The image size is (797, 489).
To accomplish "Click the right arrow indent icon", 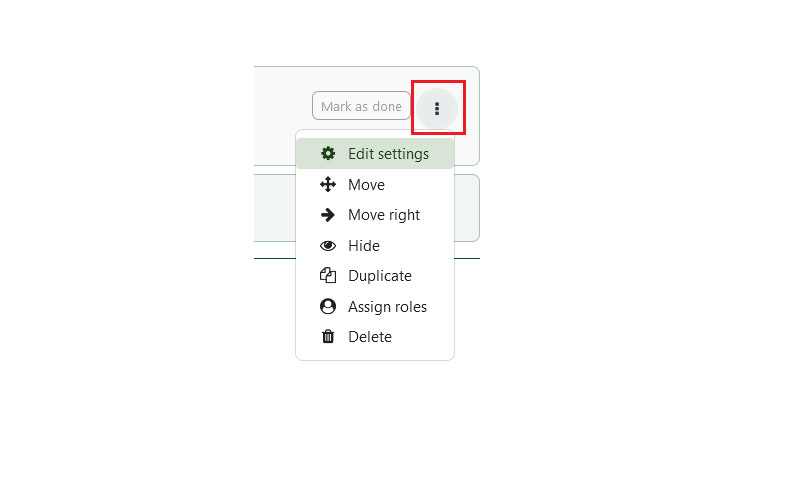I will (x=328, y=215).
